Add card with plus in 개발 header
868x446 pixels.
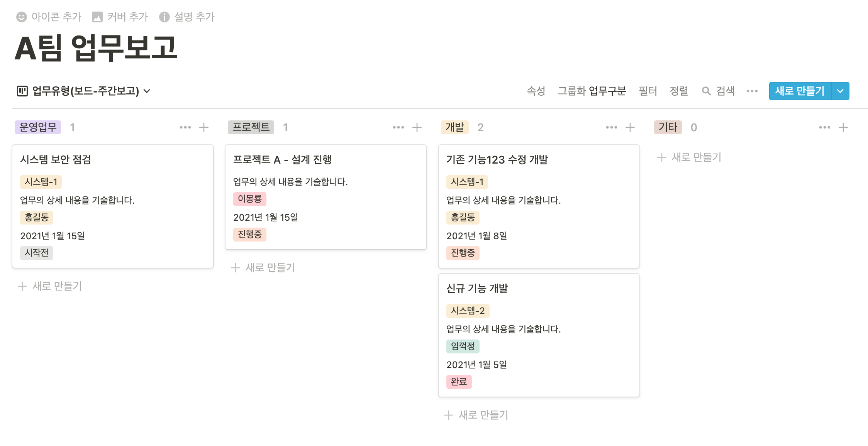pyautogui.click(x=630, y=127)
